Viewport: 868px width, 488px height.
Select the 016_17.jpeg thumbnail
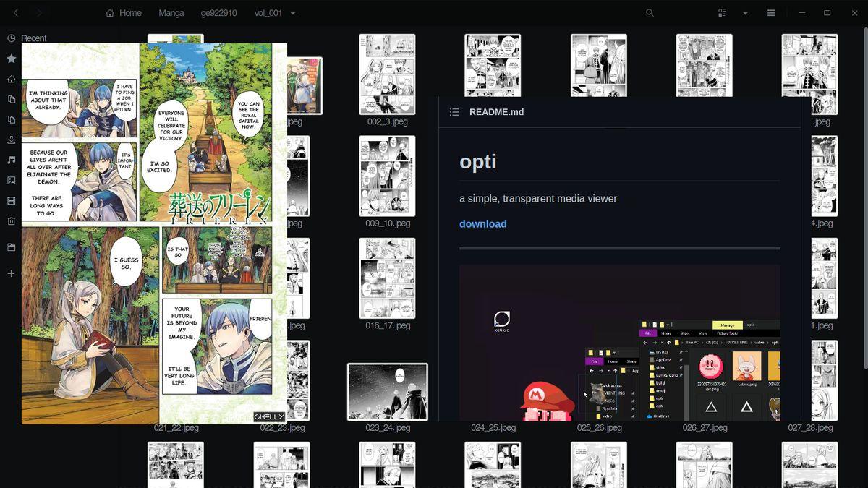[x=388, y=278]
